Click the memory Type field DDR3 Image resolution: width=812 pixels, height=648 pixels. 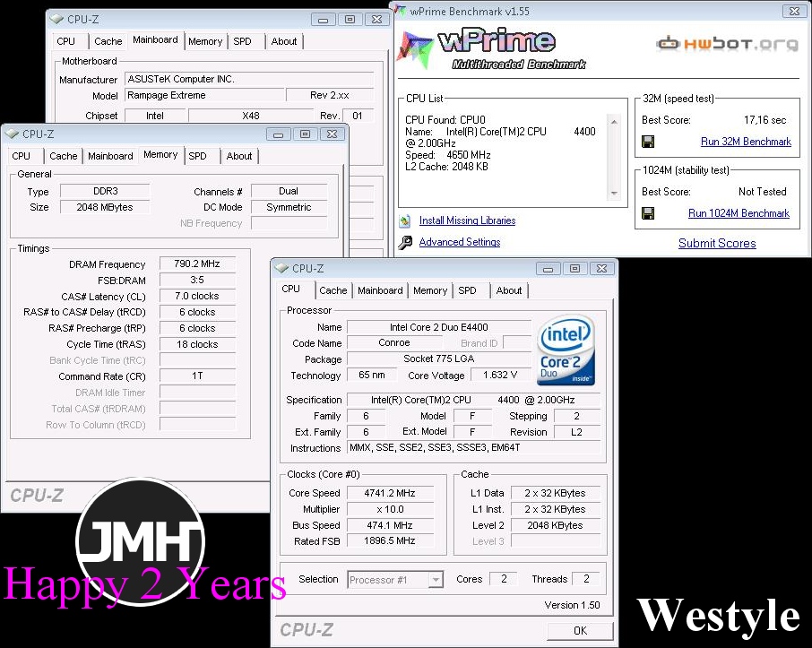point(105,191)
